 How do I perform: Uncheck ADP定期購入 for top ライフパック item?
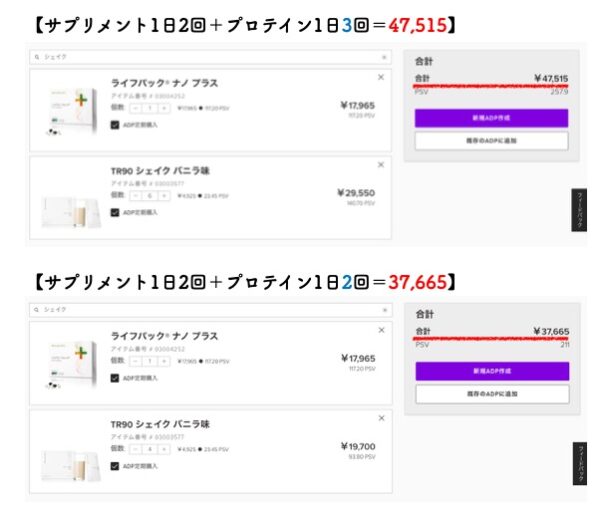[x=115, y=125]
